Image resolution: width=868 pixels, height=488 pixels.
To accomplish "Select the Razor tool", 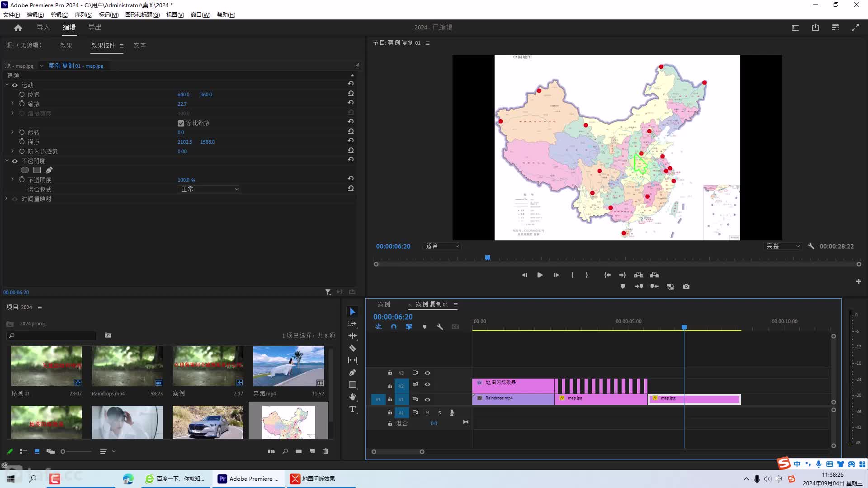I will (353, 348).
